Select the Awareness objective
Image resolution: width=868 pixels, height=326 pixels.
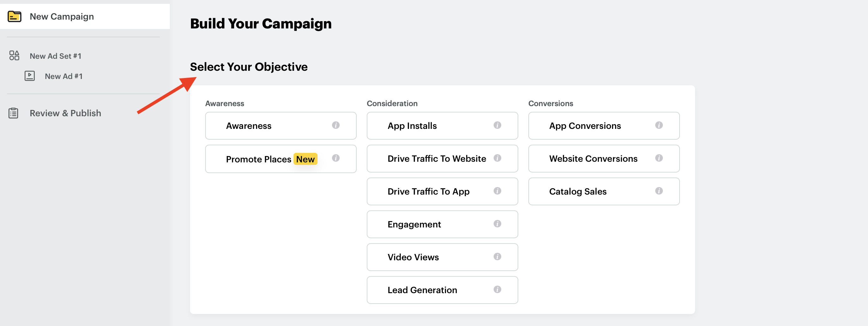point(281,126)
